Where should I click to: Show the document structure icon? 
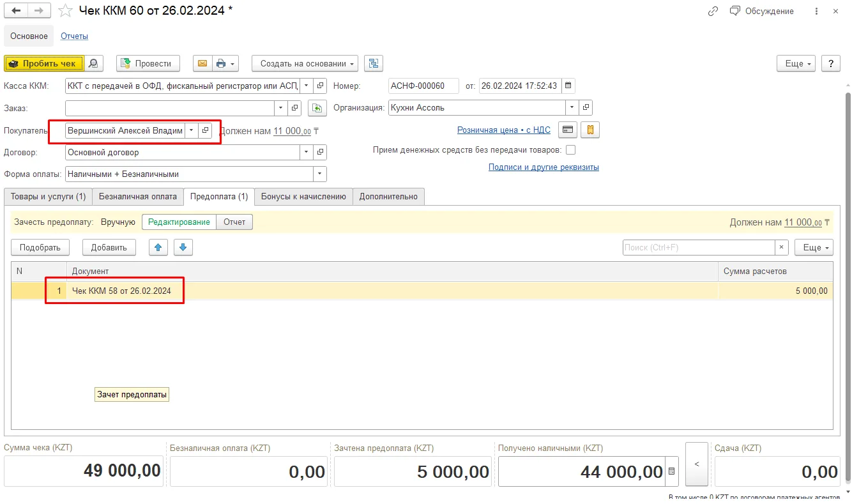pos(374,63)
